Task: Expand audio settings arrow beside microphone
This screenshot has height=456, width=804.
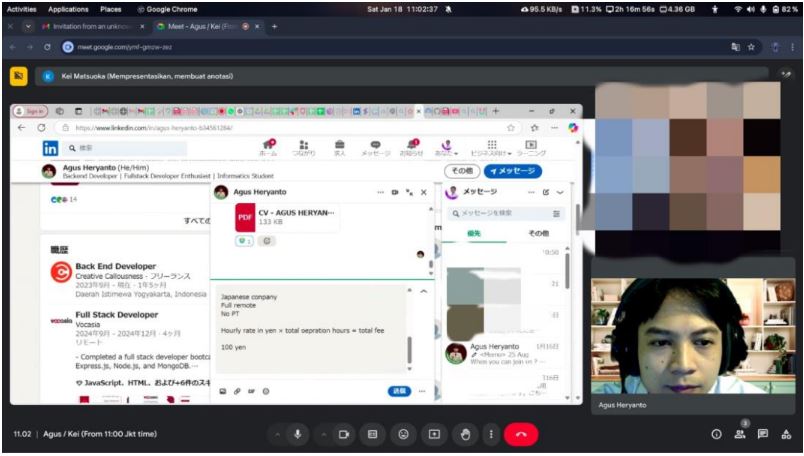Action: pyautogui.click(x=275, y=434)
